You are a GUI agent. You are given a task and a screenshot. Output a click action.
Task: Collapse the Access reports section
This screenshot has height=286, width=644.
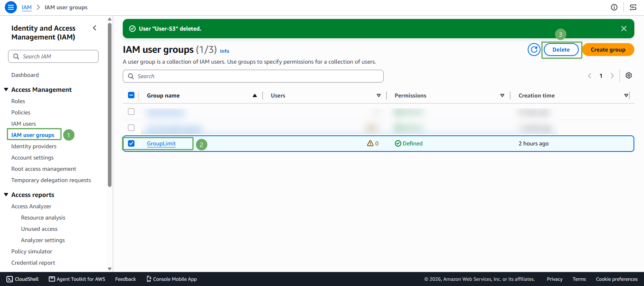[x=6, y=195]
